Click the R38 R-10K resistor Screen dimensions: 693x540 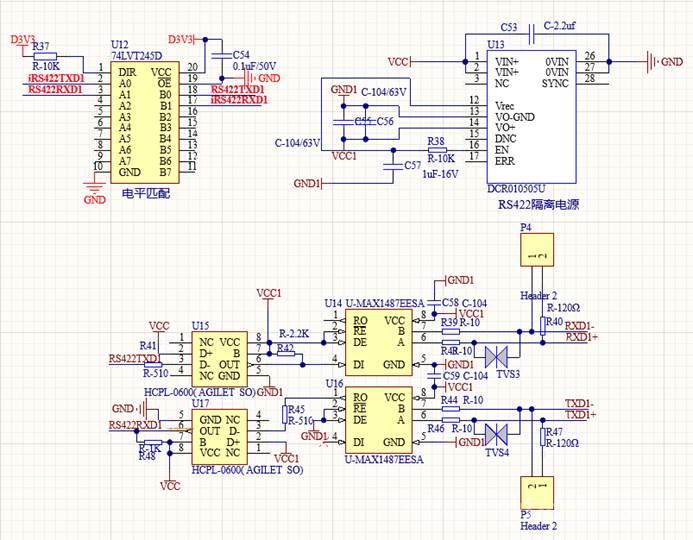(437, 150)
